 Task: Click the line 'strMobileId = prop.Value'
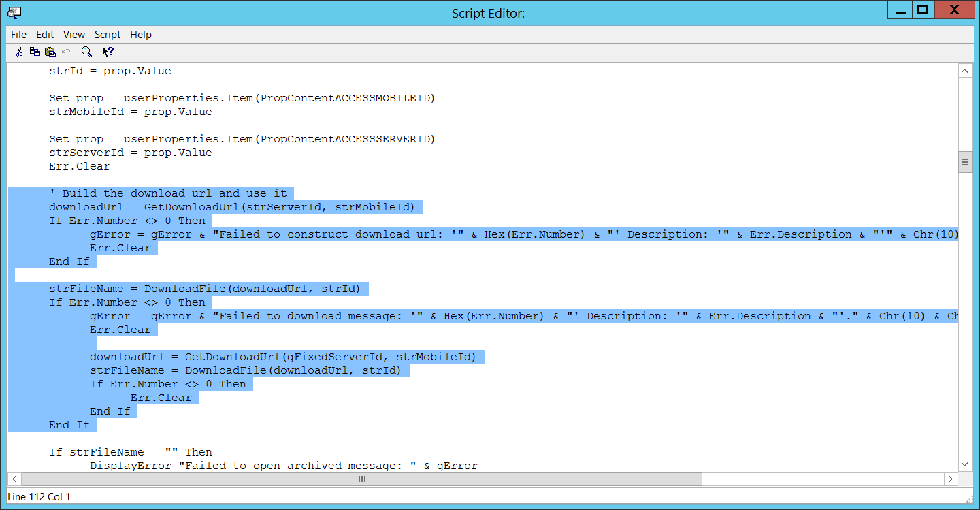(x=131, y=112)
